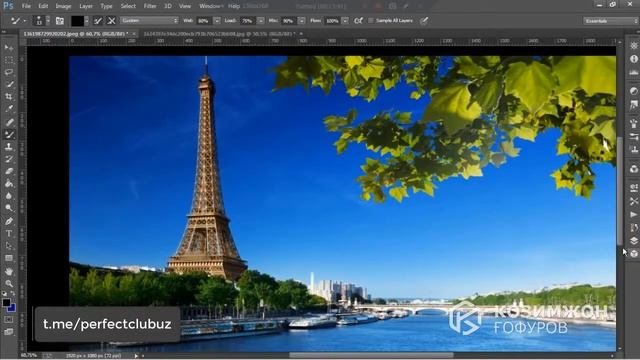Image resolution: width=640 pixels, height=360 pixels.
Task: Click the Wet percentage field
Action: pyautogui.click(x=205, y=20)
